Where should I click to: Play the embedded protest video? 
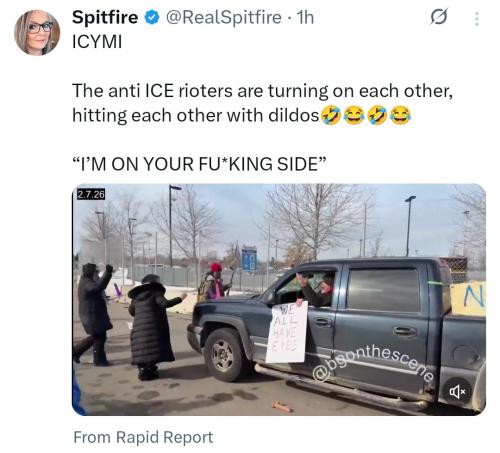279,299
